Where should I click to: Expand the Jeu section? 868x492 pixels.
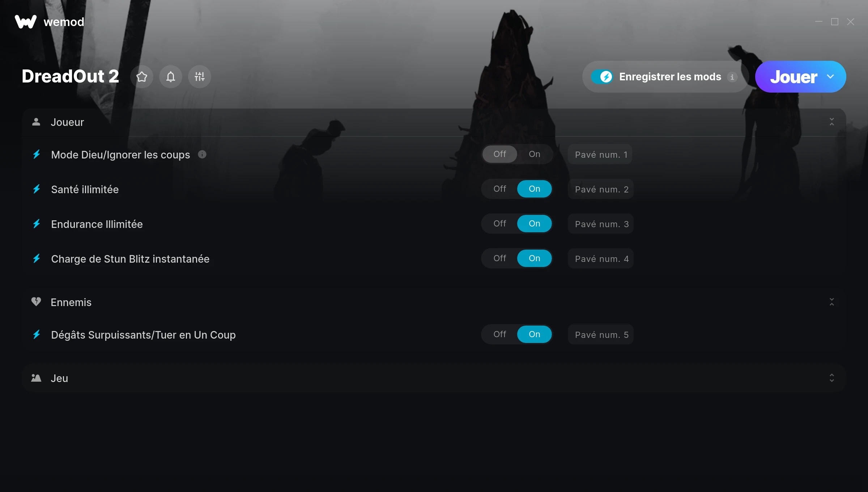(832, 378)
